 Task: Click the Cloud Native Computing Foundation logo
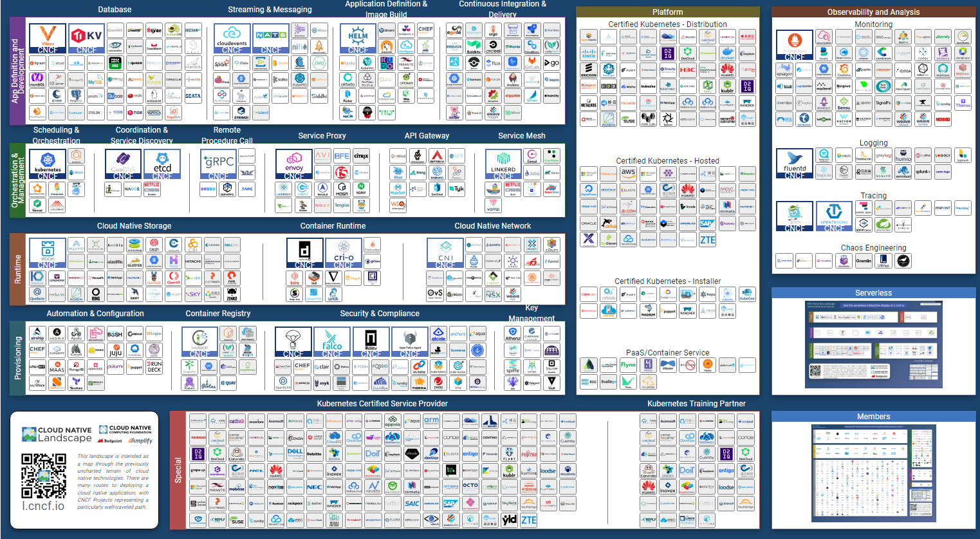[125, 430]
